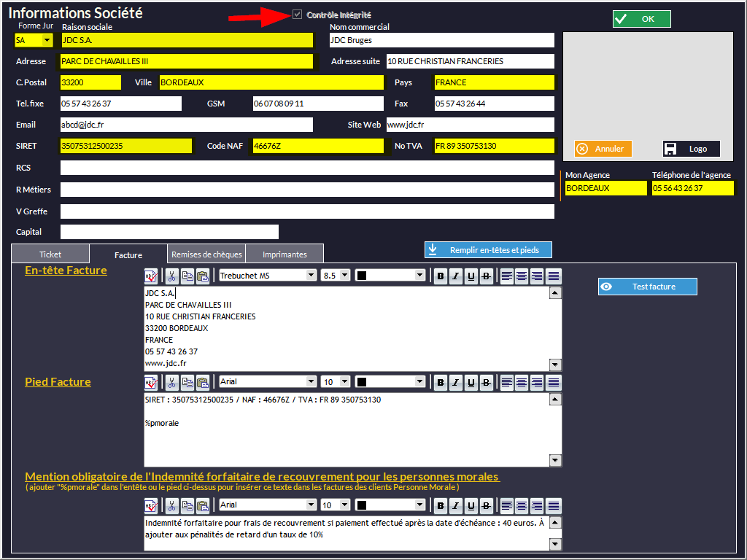Apply strikethrough in En-tête Facture toolbar
Image resolution: width=747 pixels, height=560 pixels.
[x=487, y=276]
